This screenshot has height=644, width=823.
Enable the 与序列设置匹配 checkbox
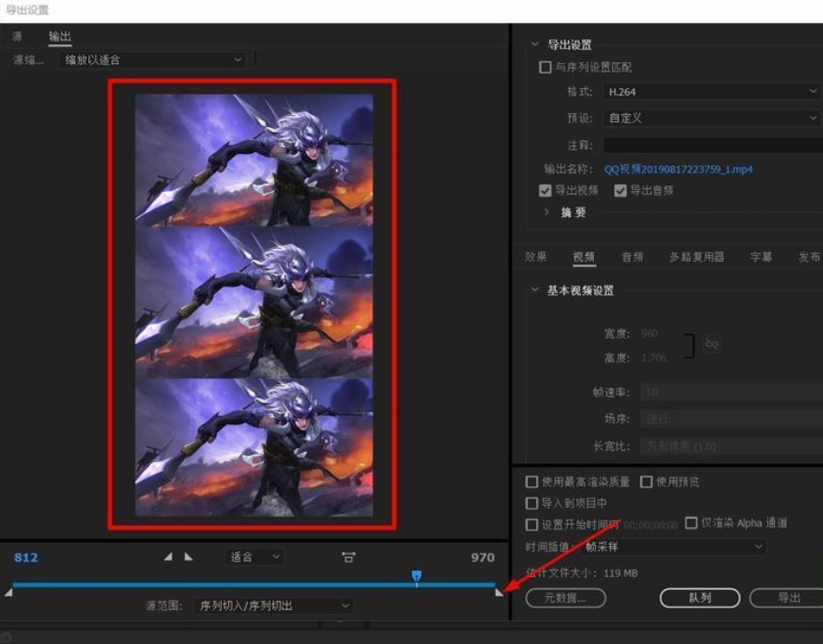[546, 67]
